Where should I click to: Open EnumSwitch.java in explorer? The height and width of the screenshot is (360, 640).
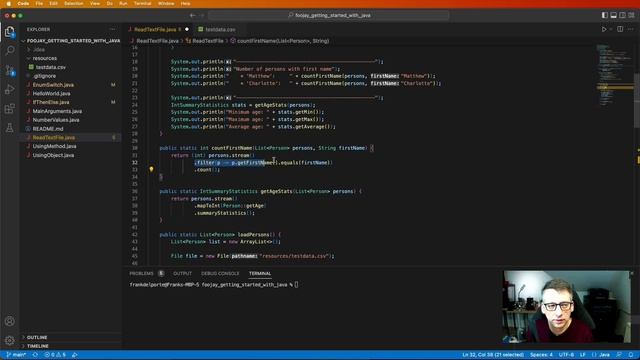point(53,85)
